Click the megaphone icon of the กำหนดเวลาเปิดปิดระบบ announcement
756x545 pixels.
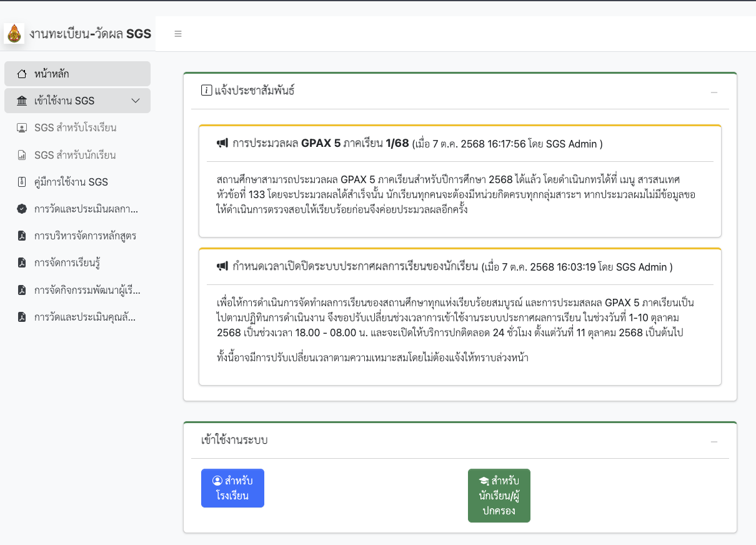click(222, 267)
